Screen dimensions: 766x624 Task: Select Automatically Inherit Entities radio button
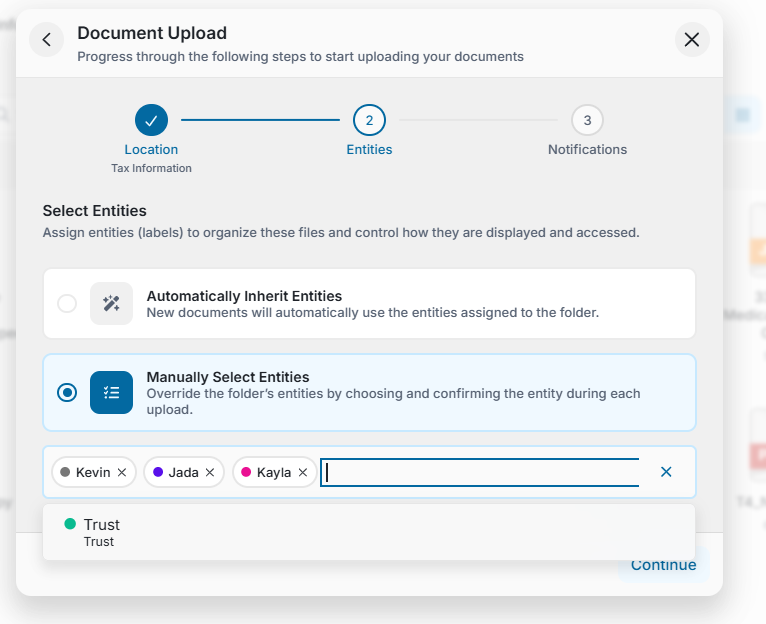click(x=67, y=303)
